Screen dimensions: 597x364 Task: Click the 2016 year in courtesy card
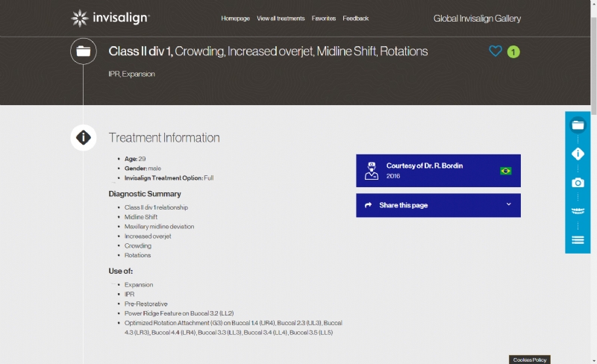coord(393,176)
